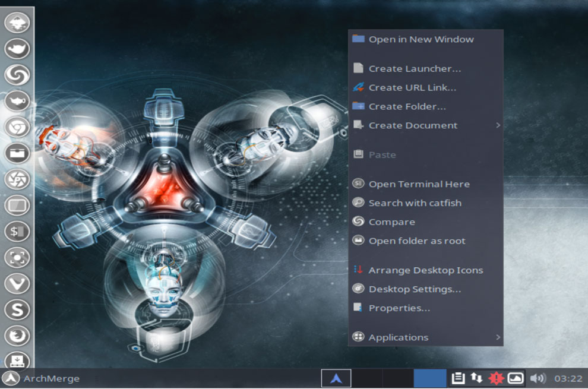
Task: Expand the Applications submenu
Action: 426,337
